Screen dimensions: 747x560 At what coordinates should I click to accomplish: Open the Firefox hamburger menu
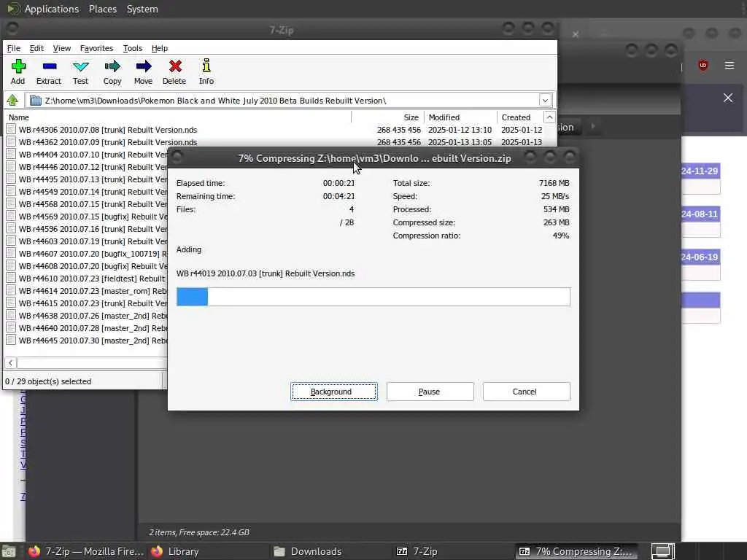pyautogui.click(x=729, y=65)
